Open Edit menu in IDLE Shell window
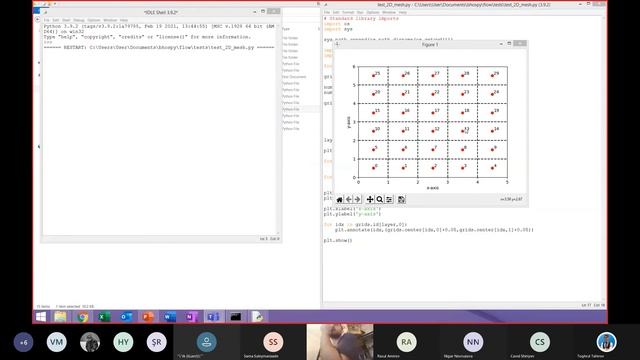 coord(56,20)
